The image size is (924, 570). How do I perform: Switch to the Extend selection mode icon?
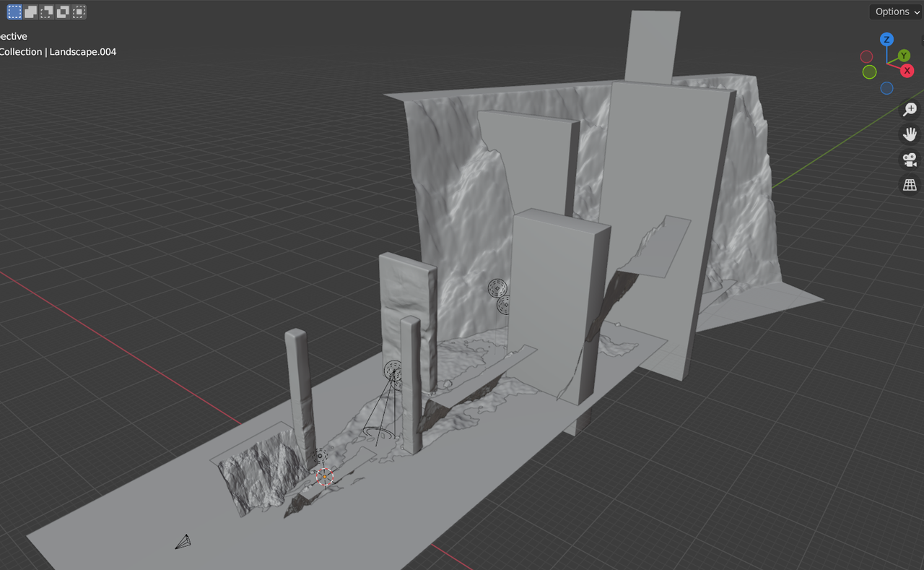pos(30,11)
